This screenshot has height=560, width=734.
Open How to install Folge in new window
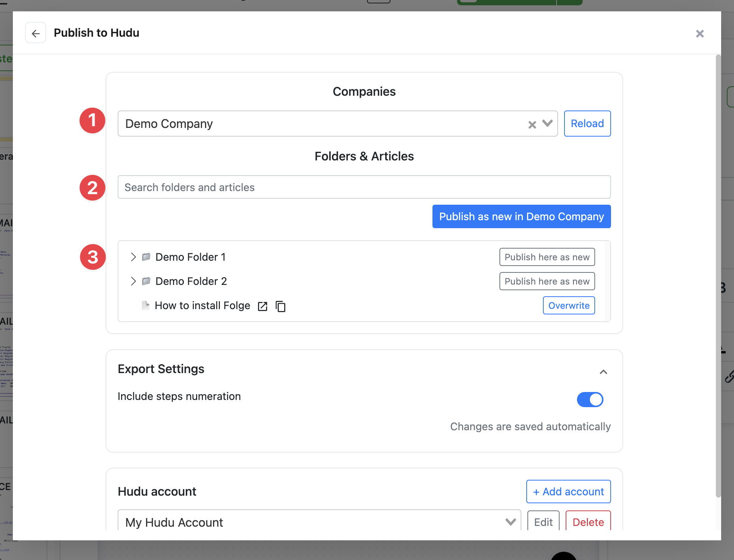[263, 306]
